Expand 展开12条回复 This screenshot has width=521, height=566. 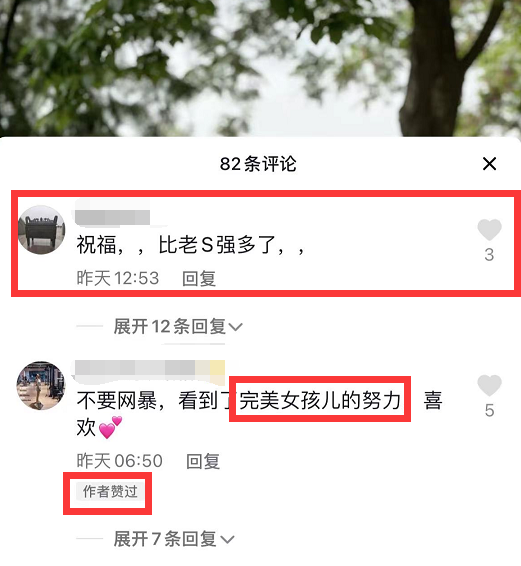click(x=178, y=326)
